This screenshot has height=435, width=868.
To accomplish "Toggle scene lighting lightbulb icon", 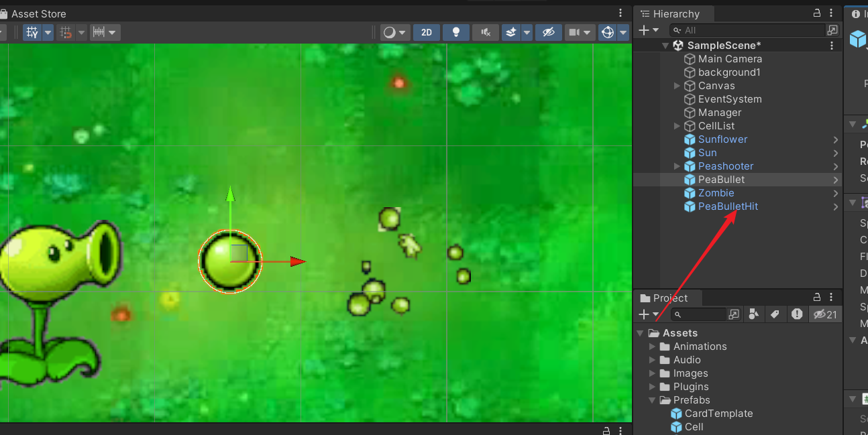I will tap(456, 32).
